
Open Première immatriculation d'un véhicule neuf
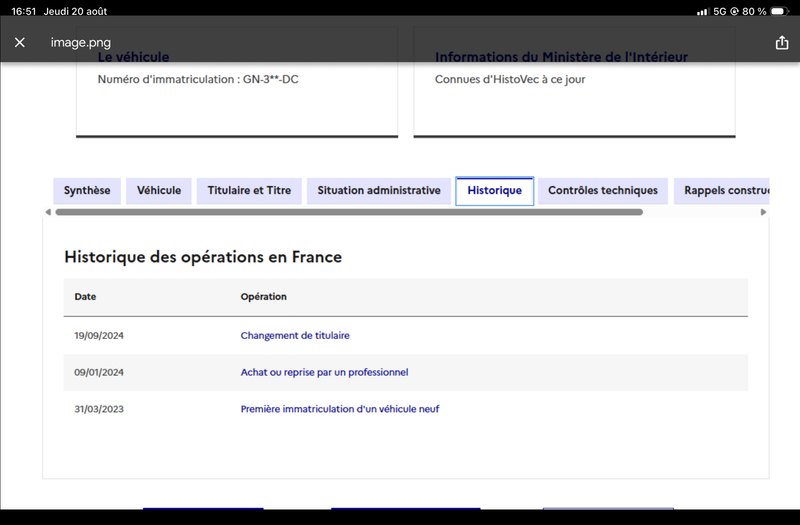pyautogui.click(x=340, y=409)
